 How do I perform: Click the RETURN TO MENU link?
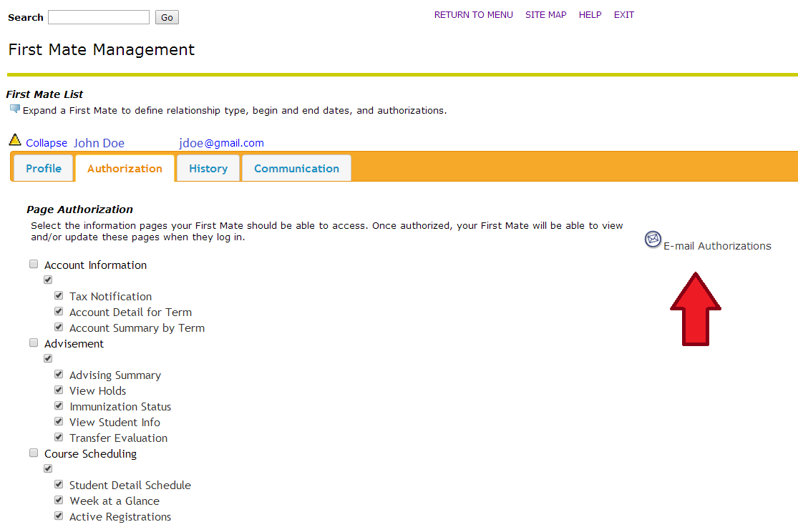click(x=473, y=15)
